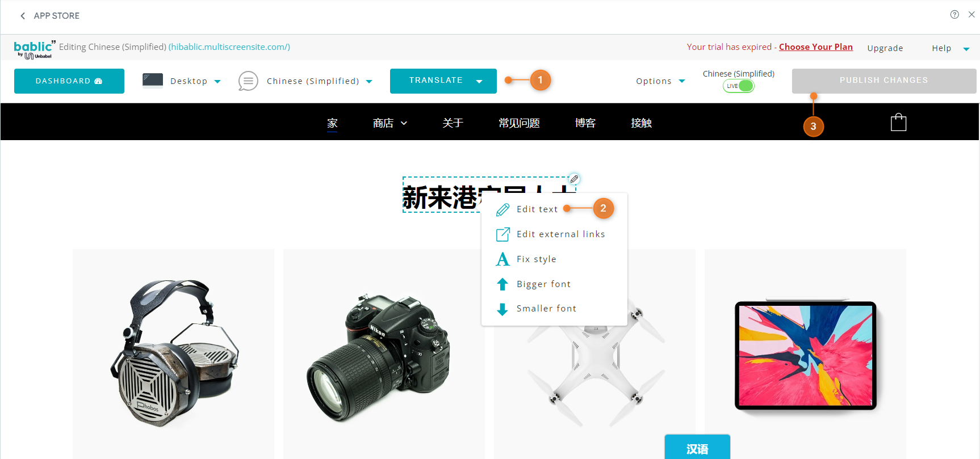Click the shopping bag cart icon
Image resolution: width=980 pixels, height=459 pixels.
point(898,123)
